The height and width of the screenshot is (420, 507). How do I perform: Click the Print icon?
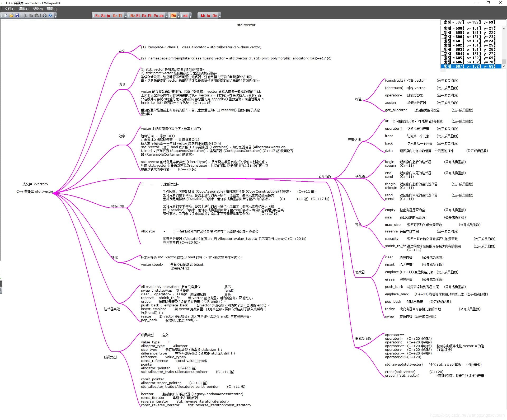[45, 16]
